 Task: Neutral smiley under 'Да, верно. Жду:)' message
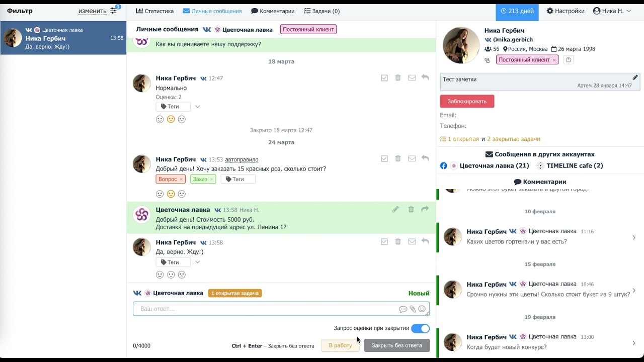pyautogui.click(x=171, y=275)
